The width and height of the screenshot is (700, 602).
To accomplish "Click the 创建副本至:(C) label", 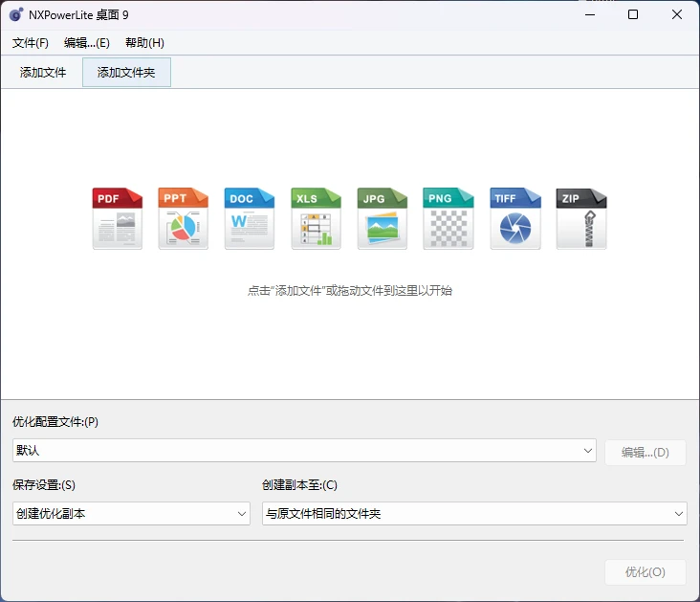I will pyautogui.click(x=299, y=485).
